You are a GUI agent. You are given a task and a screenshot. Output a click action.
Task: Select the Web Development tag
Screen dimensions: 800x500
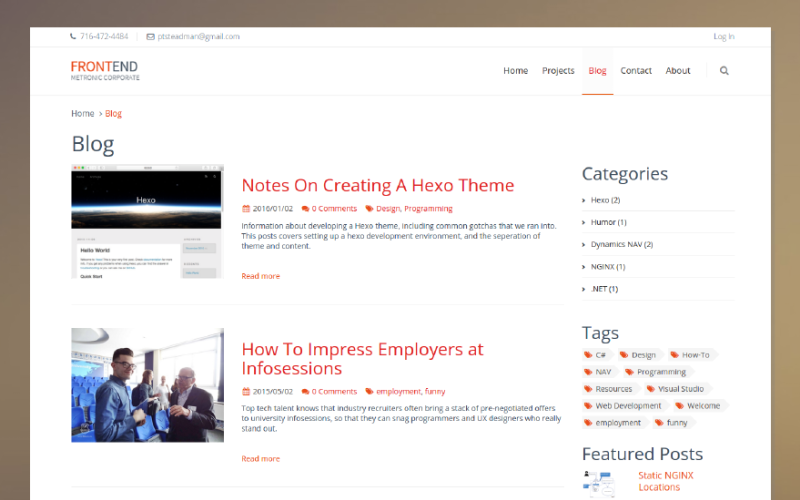click(628, 406)
